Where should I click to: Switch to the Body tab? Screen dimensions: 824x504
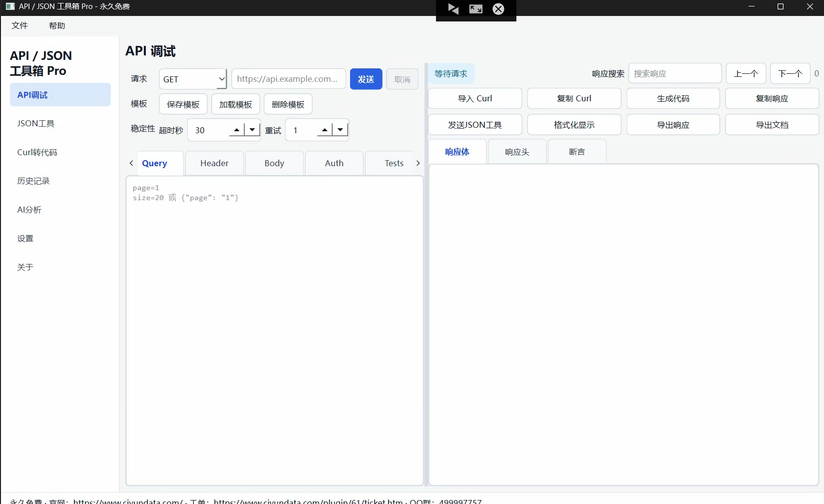[274, 163]
